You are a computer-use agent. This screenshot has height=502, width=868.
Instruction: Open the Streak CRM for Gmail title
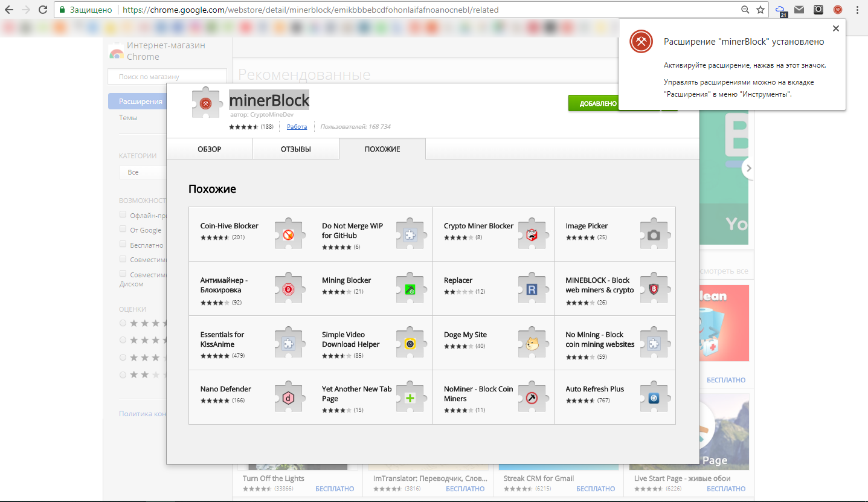tap(539, 478)
